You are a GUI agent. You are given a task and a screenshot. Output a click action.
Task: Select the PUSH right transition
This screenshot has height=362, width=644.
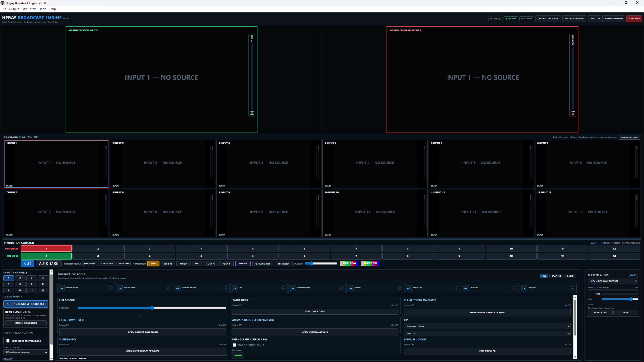click(x=226, y=264)
